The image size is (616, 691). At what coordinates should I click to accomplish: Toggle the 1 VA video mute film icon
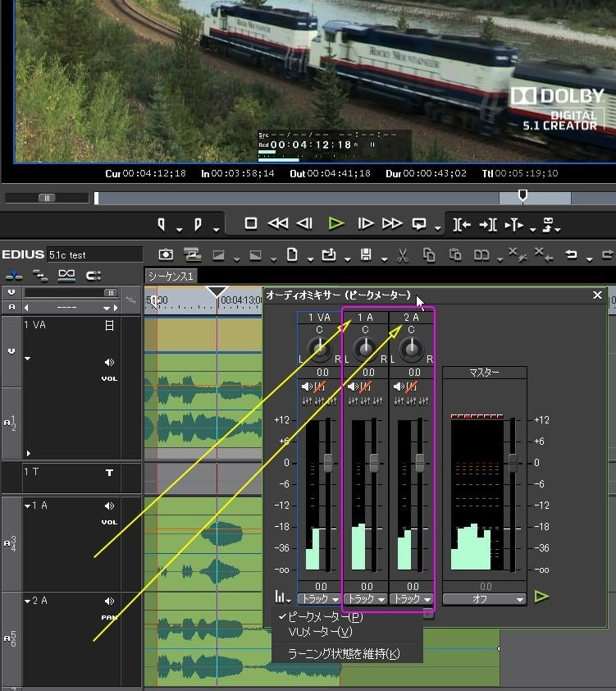tap(110, 325)
